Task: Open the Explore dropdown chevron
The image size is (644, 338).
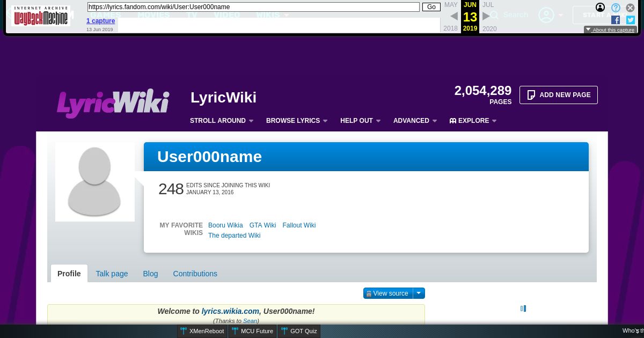Action: (x=494, y=121)
